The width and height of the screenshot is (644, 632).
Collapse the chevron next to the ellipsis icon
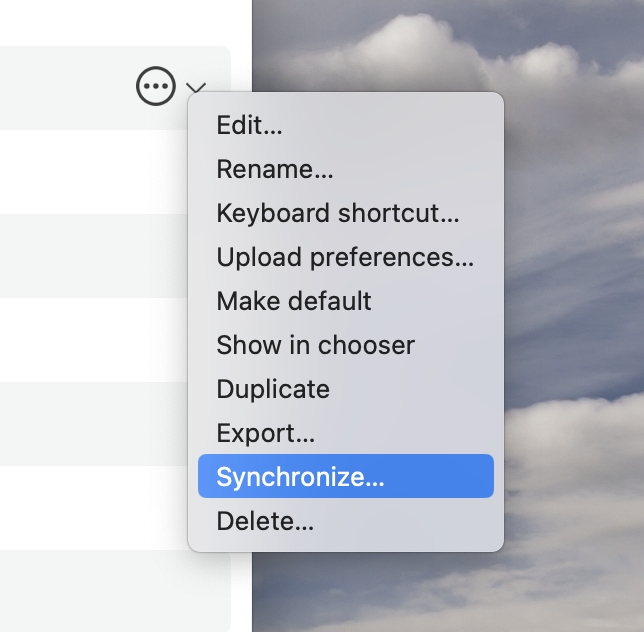(x=196, y=88)
